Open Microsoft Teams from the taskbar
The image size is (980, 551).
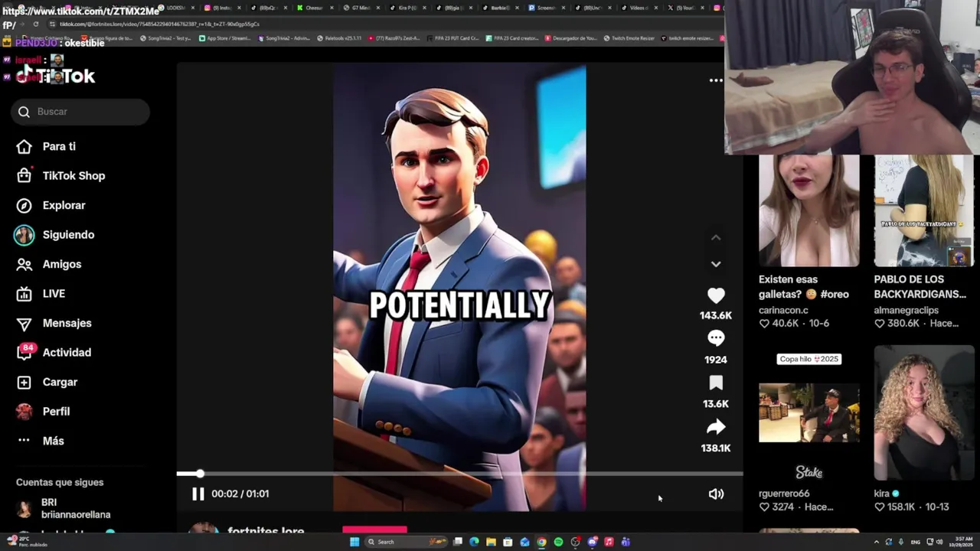click(x=626, y=542)
